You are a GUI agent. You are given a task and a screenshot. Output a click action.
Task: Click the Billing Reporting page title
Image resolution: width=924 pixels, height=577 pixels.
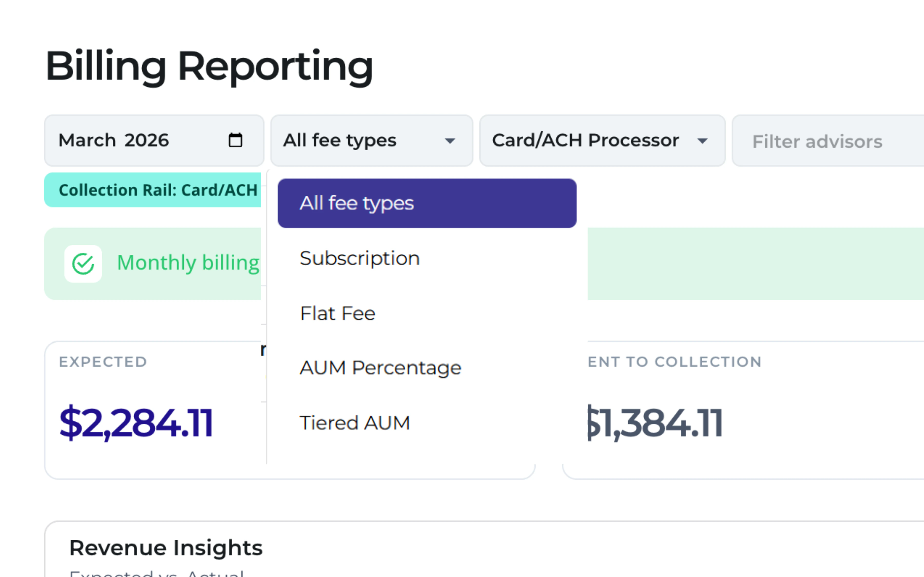[209, 67]
